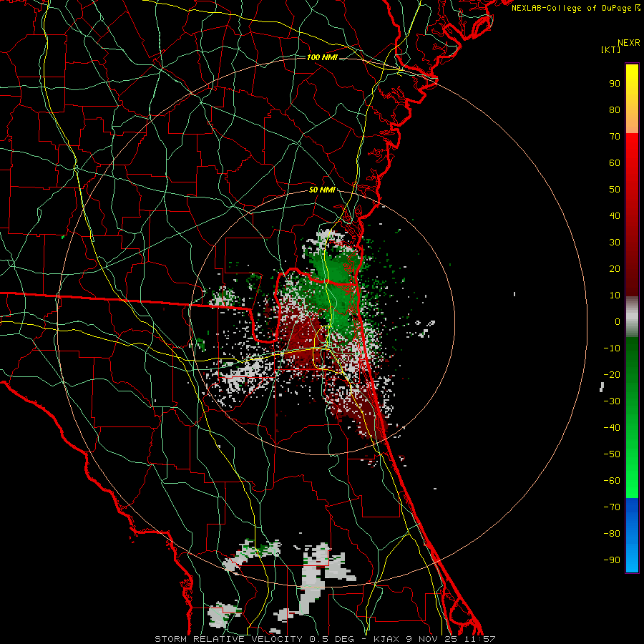Click the "40" scale value

click(x=615, y=215)
